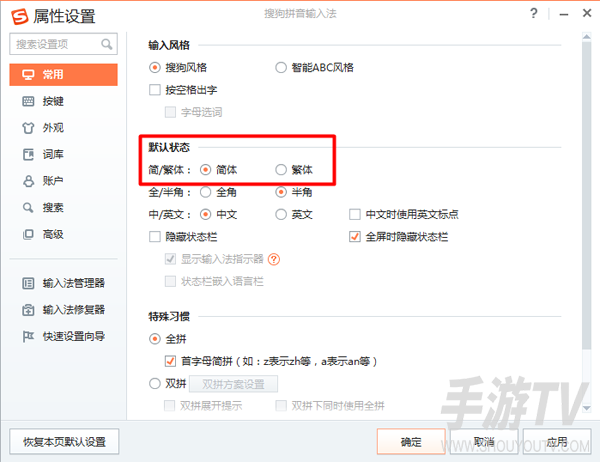
Task: Go to the 账户 settings page
Action: [63, 181]
